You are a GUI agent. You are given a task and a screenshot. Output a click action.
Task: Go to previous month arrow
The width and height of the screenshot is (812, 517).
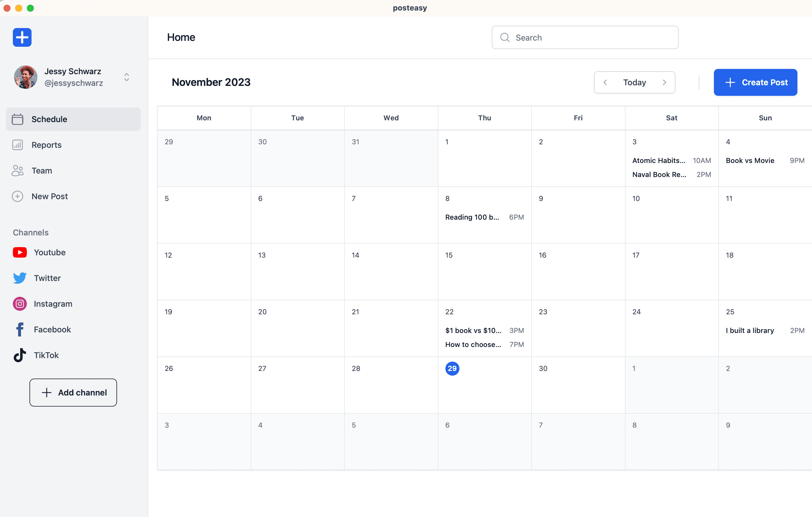[605, 82]
